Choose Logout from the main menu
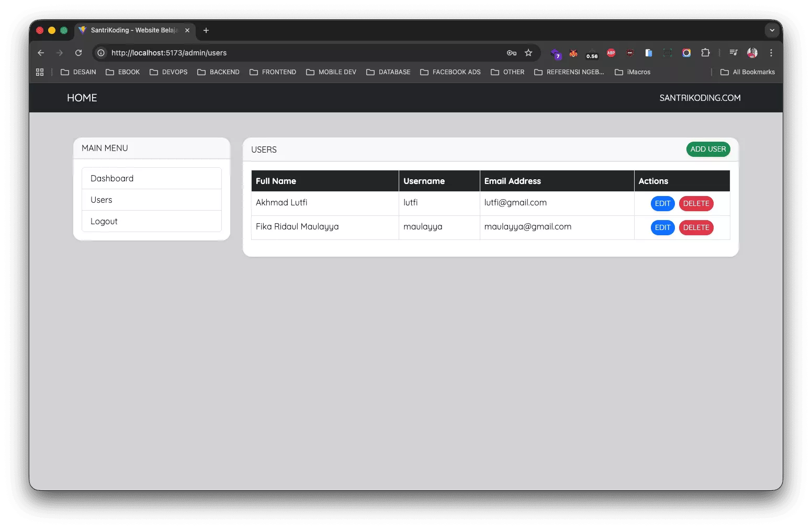Viewport: 812px width, 529px height. 152,221
